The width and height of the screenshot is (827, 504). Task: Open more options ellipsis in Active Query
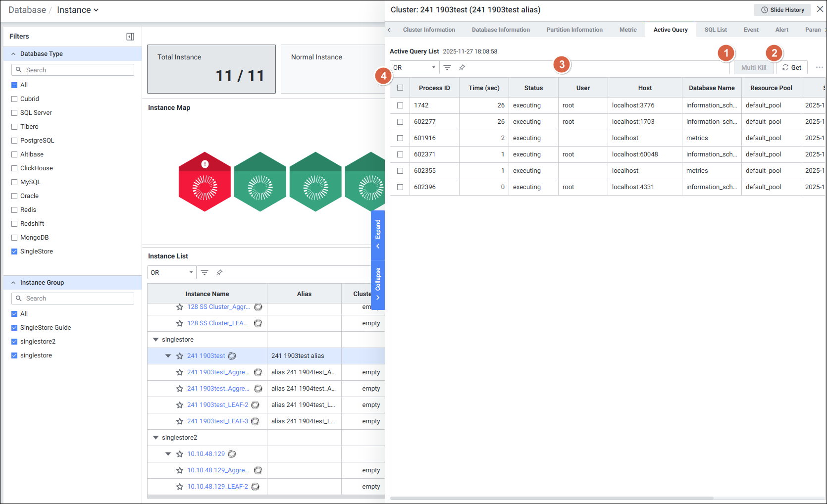tap(819, 67)
